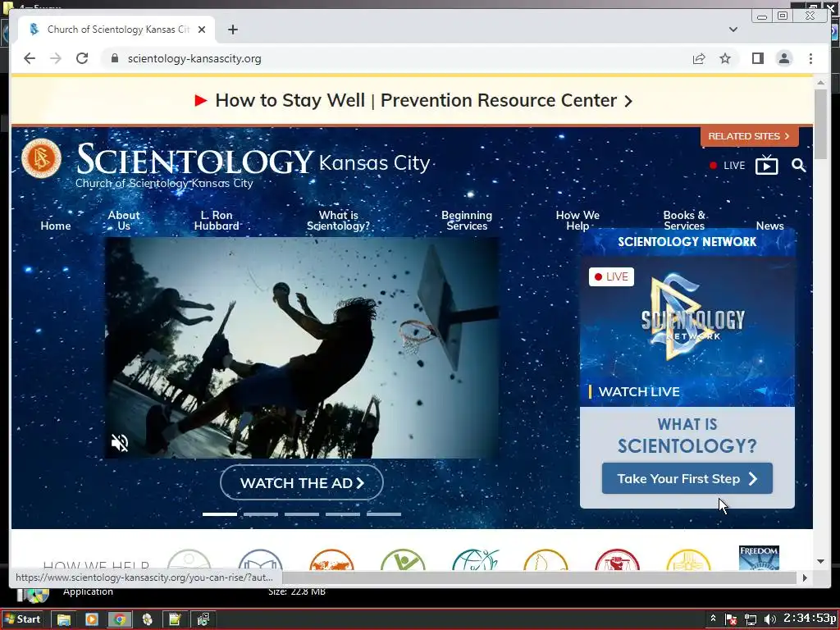
Task: Click the Watch Live link
Action: 639,391
